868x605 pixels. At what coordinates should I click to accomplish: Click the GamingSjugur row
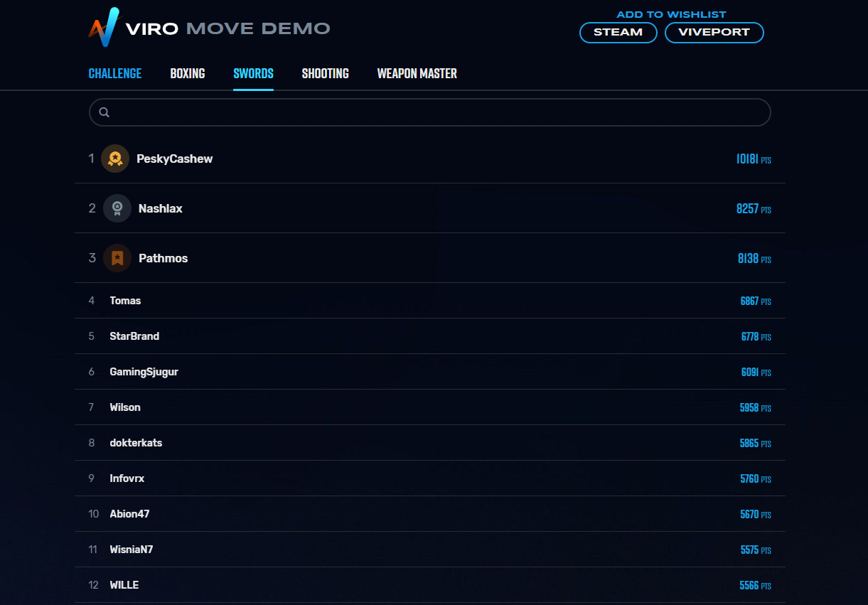click(x=430, y=372)
